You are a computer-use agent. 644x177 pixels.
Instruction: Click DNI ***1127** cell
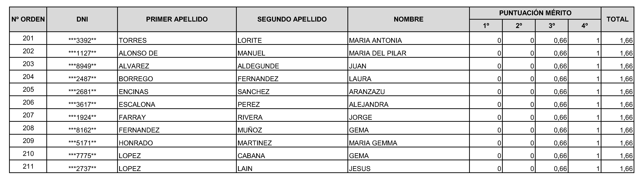pos(82,53)
